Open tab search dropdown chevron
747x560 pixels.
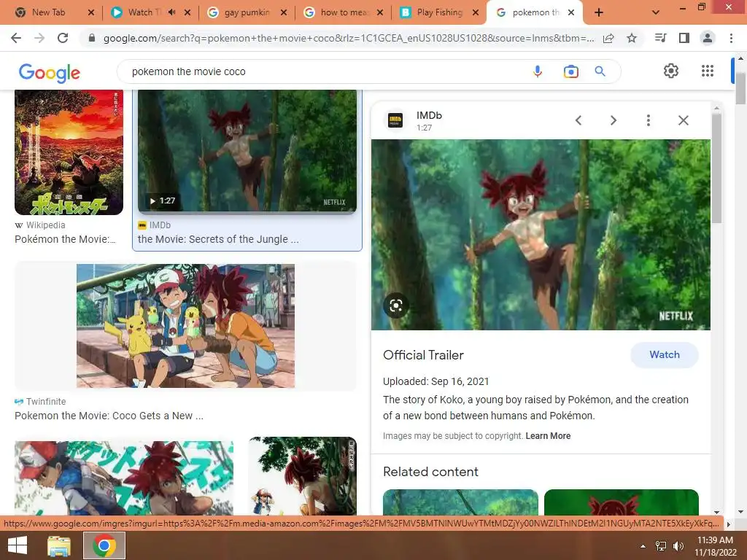656,12
